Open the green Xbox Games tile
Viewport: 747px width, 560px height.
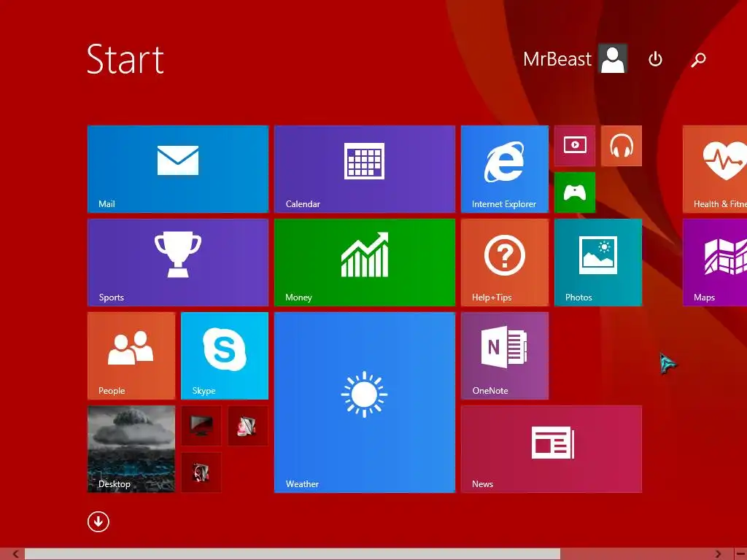[575, 192]
